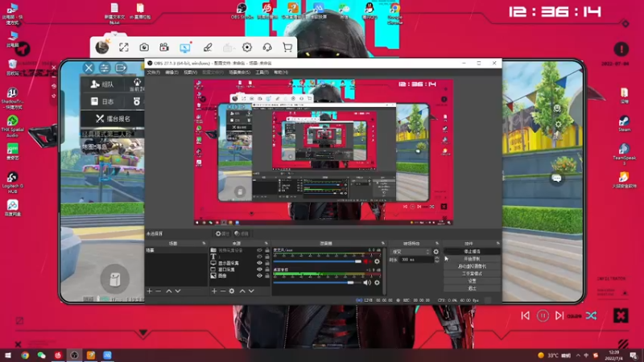The height and width of the screenshot is (362, 644).
Task: Mute the 桌面音频 speaker
Action: click(x=367, y=282)
